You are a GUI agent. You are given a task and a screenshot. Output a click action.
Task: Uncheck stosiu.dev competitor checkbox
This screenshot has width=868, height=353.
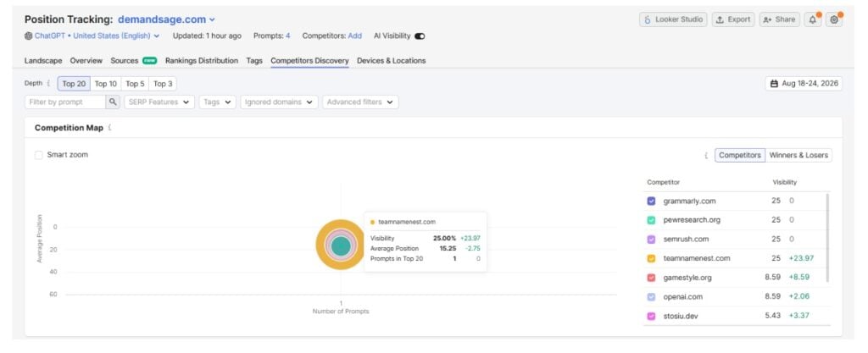pyautogui.click(x=652, y=317)
